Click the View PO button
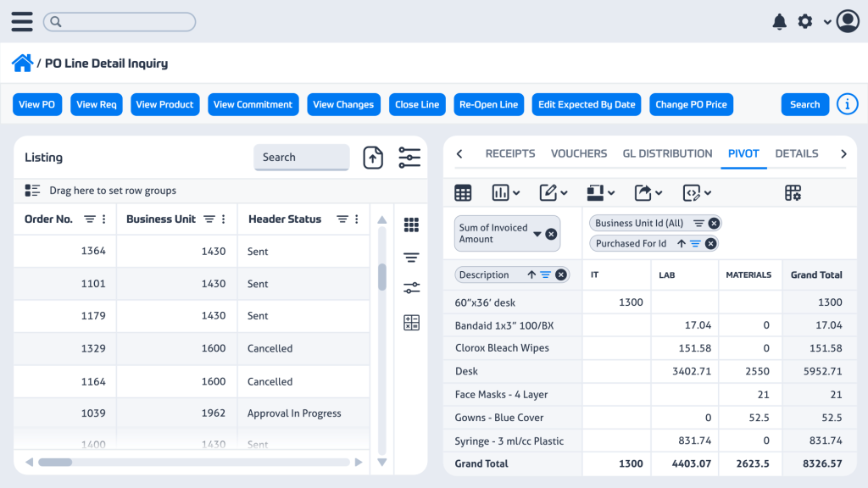The width and height of the screenshot is (868, 488). pos(37,104)
